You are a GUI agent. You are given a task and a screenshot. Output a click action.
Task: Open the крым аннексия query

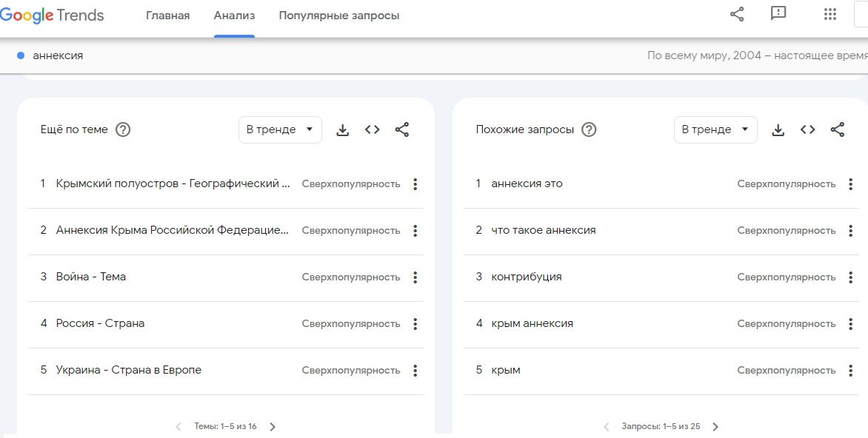(532, 323)
